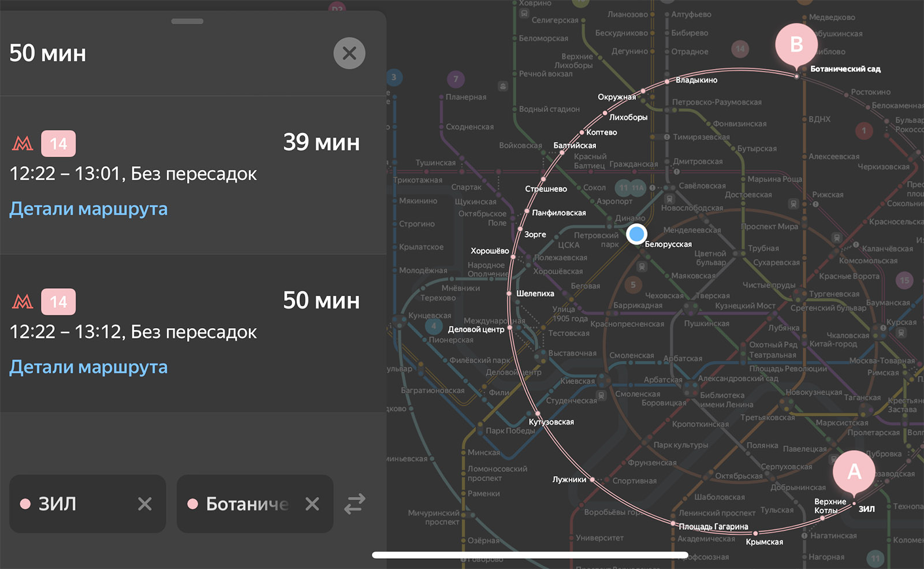Tap the pink B destination pin
This screenshot has height=569, width=924.
[x=796, y=45]
